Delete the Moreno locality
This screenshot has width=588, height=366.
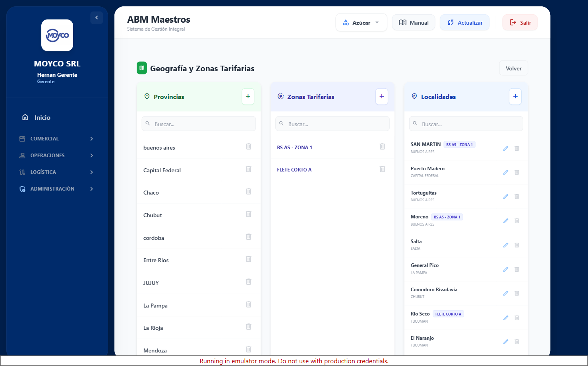(517, 221)
